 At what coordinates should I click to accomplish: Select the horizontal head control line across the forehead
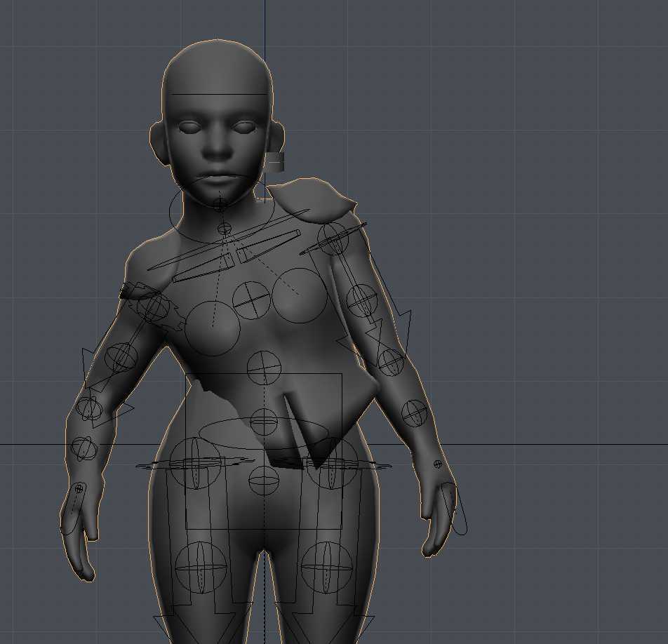(x=219, y=94)
